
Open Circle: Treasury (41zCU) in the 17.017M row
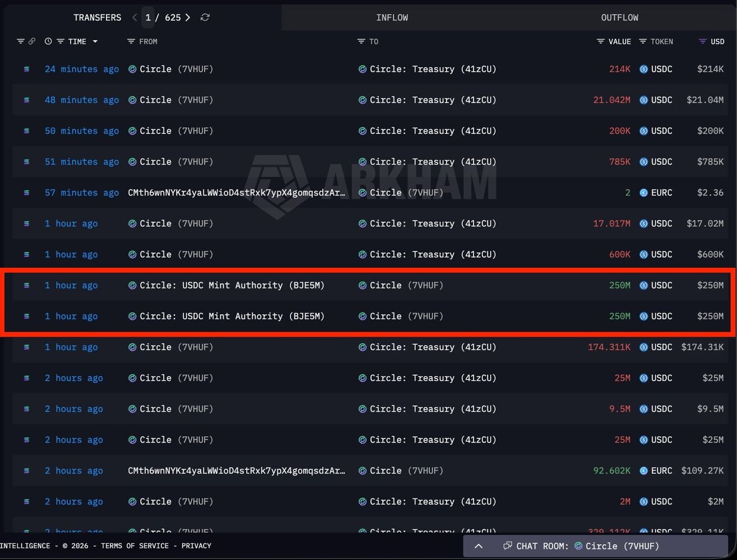433,223
